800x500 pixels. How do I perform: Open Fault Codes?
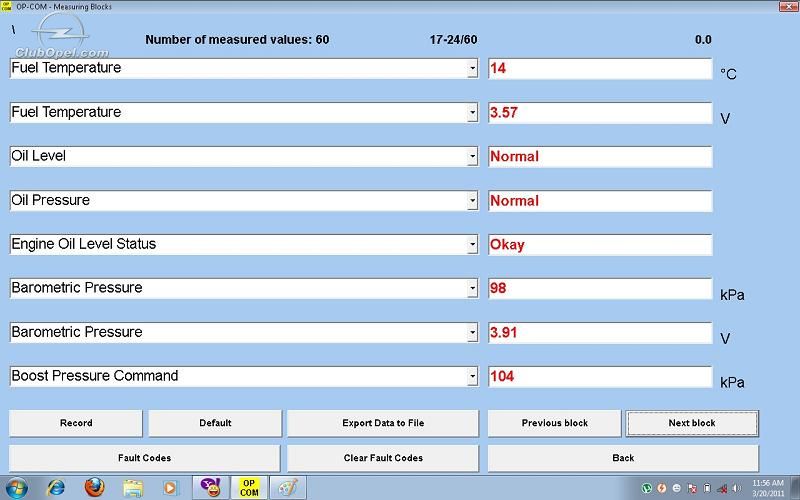pyautogui.click(x=144, y=458)
